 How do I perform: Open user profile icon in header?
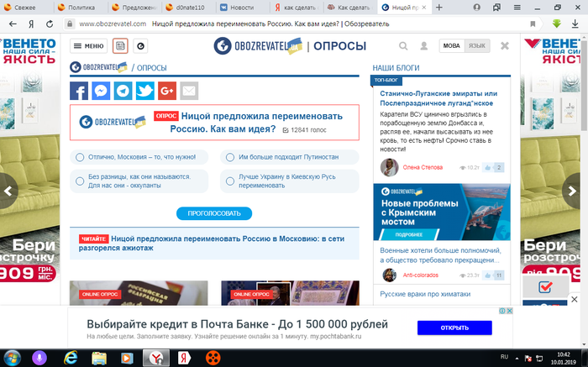click(423, 46)
